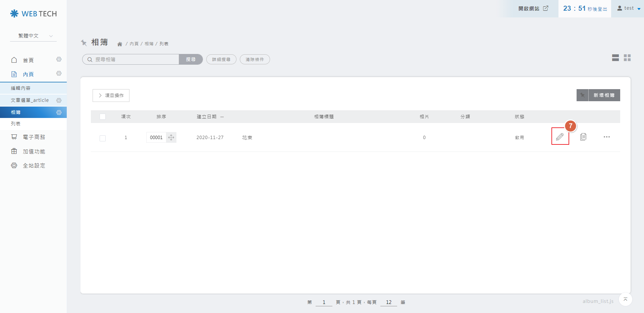Open 電子商務 in the sidebar
This screenshot has height=313, width=644.
(34, 137)
